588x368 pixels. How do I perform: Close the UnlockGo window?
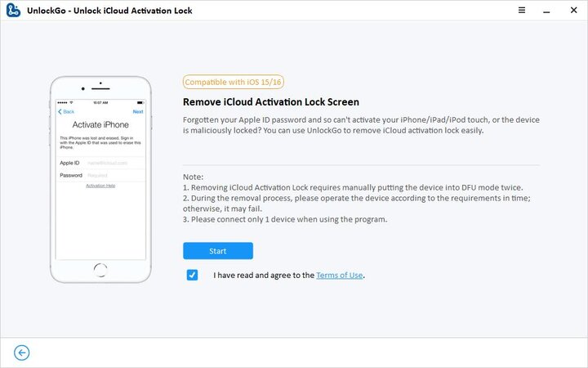pos(575,12)
